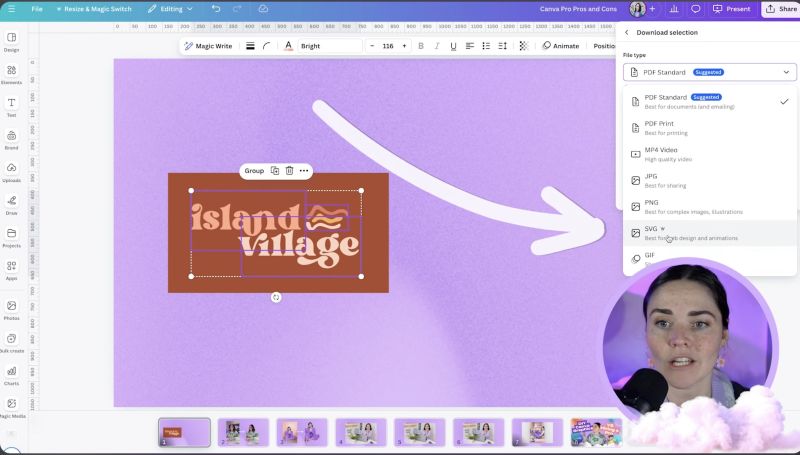Click the font size field 116
This screenshot has height=455, width=800.
[388, 46]
